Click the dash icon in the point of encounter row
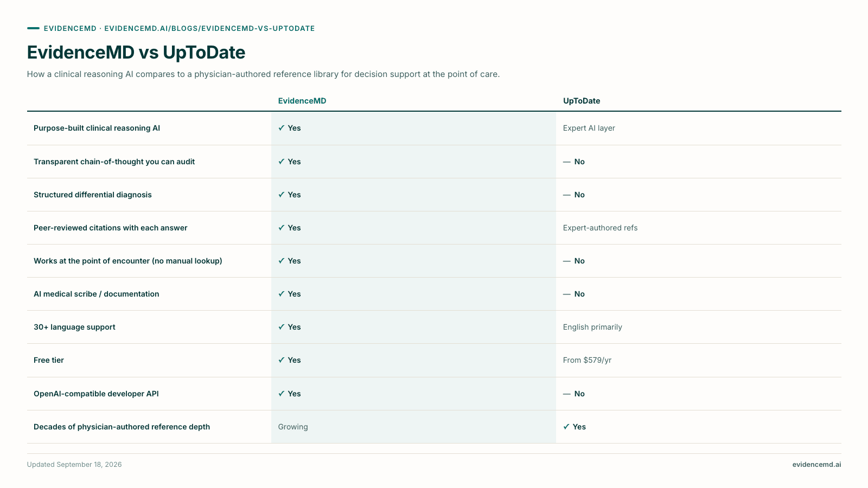 [x=566, y=261]
